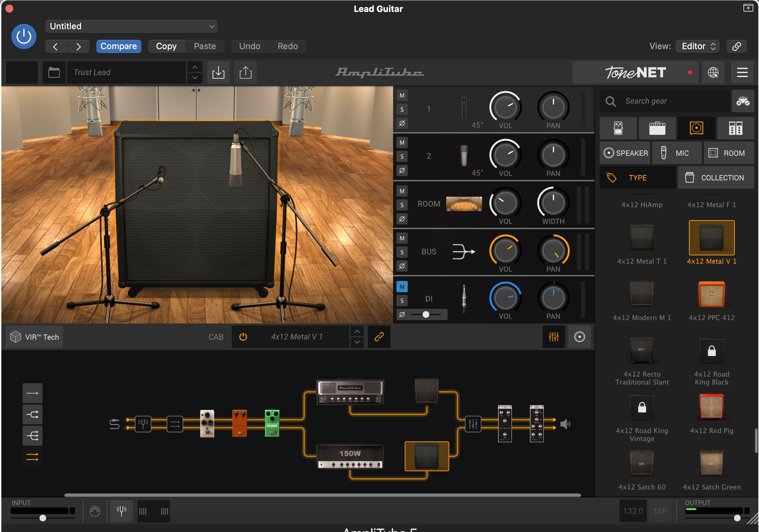Solo mic 1 channel
759x532 pixels.
[402, 109]
